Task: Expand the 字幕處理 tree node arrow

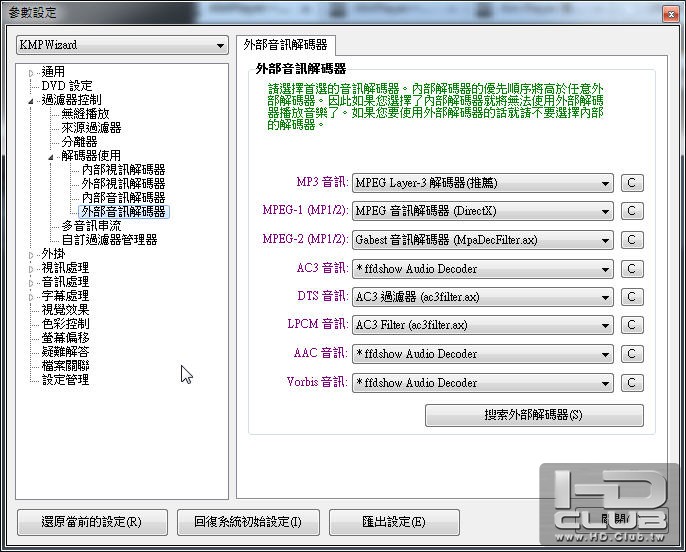Action: click(x=31, y=297)
